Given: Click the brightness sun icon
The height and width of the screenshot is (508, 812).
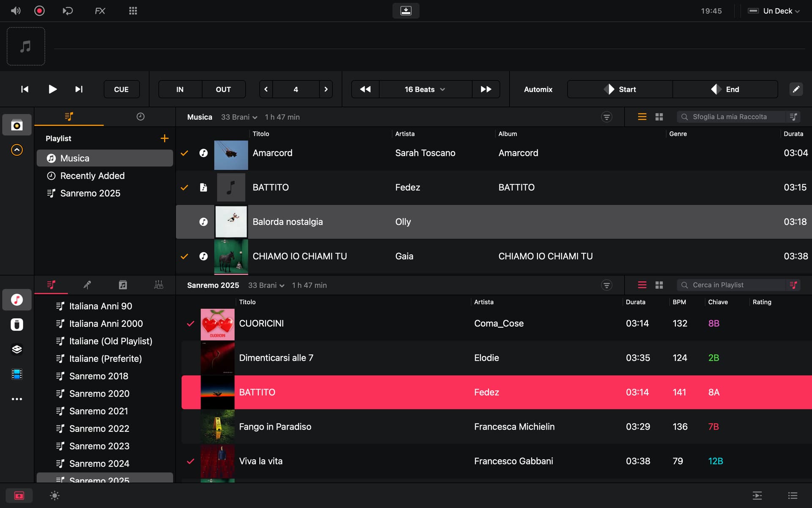Looking at the screenshot, I should (x=55, y=495).
